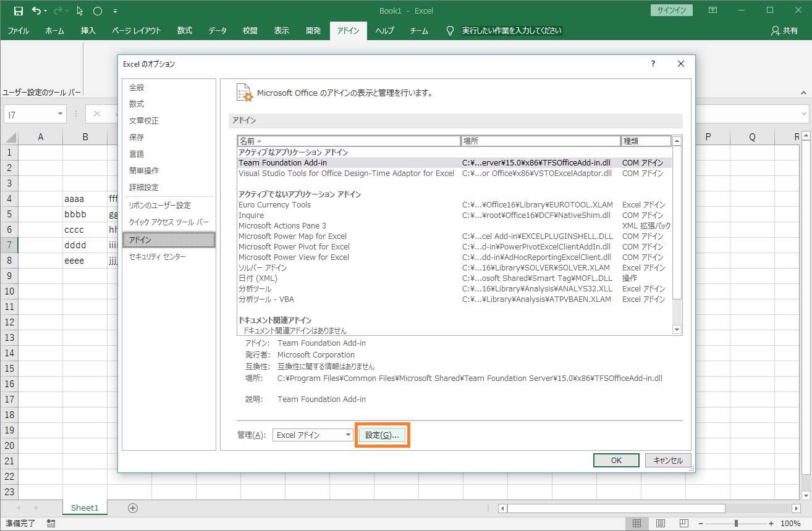This screenshot has width=812, height=531.
Task: Confirm the dialog with OK
Action: [616, 460]
